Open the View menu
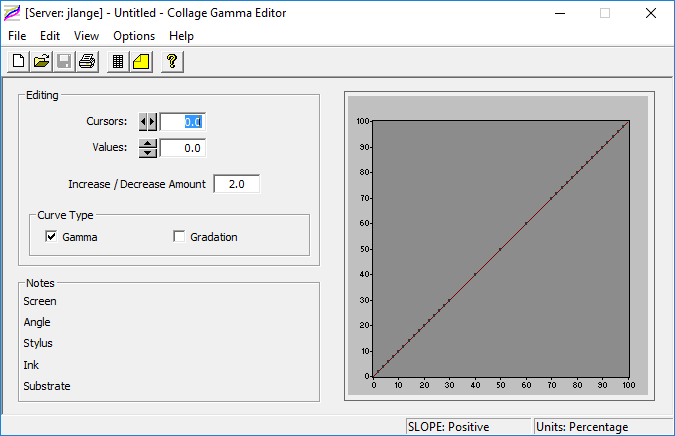 point(86,36)
